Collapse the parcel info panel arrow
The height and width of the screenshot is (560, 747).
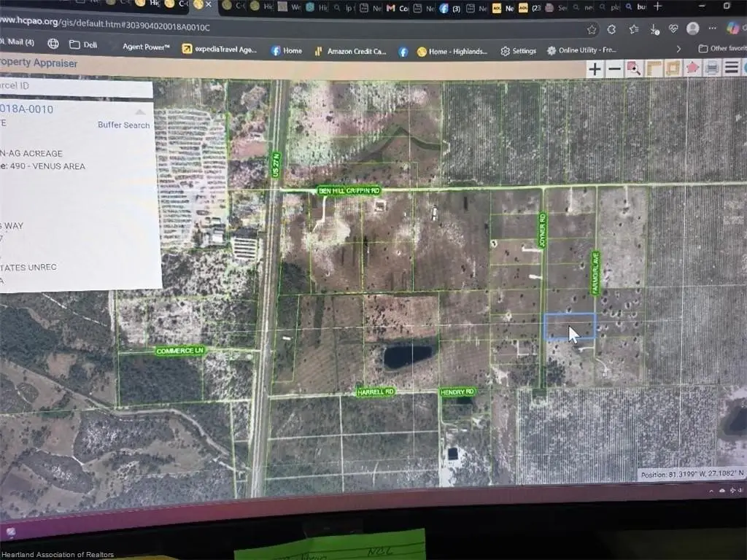140,112
